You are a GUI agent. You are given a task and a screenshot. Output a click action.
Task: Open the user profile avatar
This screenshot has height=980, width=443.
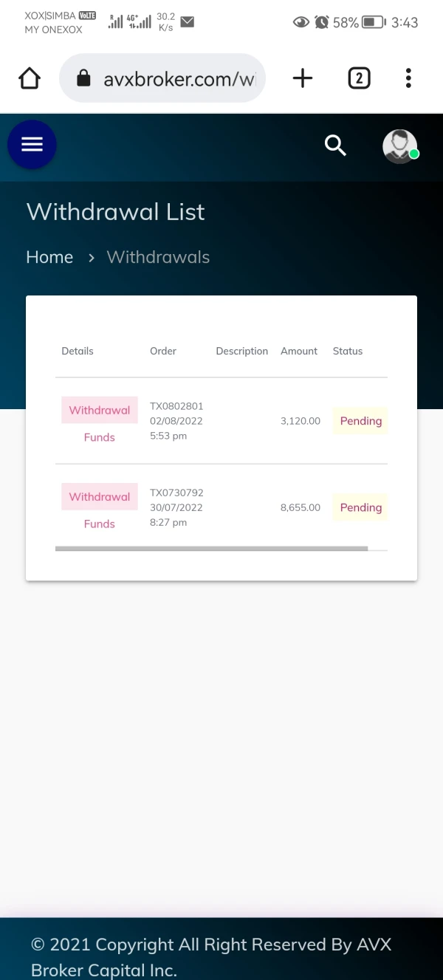pyautogui.click(x=400, y=146)
